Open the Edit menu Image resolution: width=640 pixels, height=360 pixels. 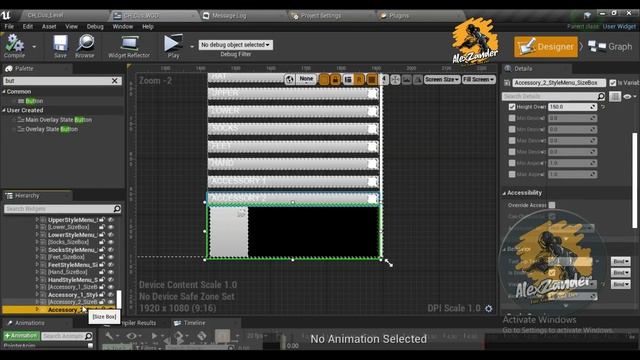pyautogui.click(x=28, y=27)
